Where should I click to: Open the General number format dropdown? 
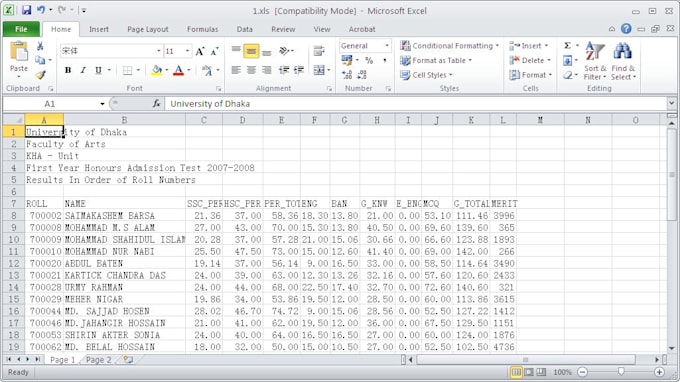(386, 46)
